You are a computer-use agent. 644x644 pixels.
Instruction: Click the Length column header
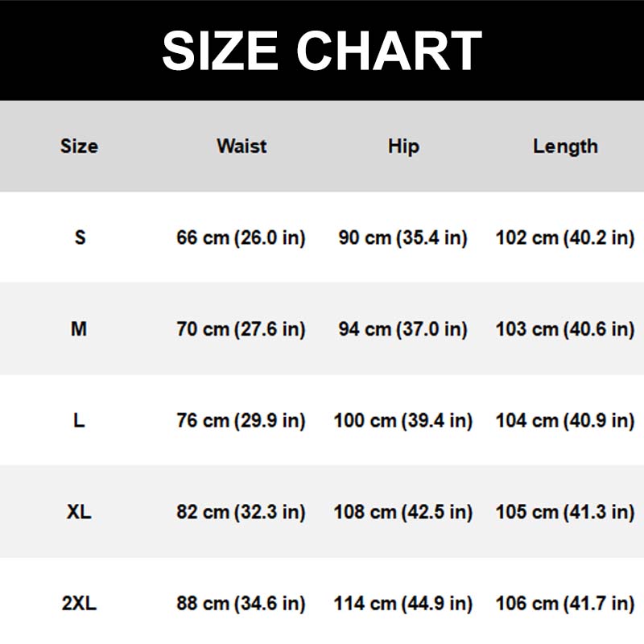pyautogui.click(x=565, y=147)
